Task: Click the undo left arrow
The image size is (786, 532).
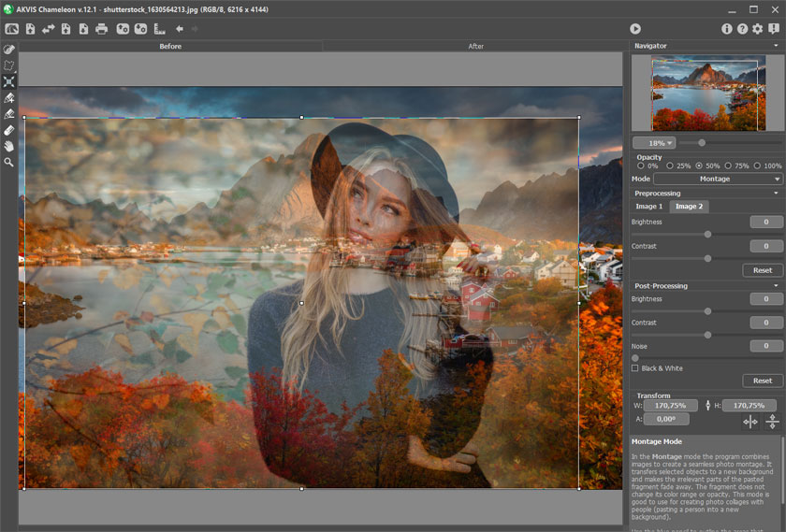Action: [x=179, y=29]
